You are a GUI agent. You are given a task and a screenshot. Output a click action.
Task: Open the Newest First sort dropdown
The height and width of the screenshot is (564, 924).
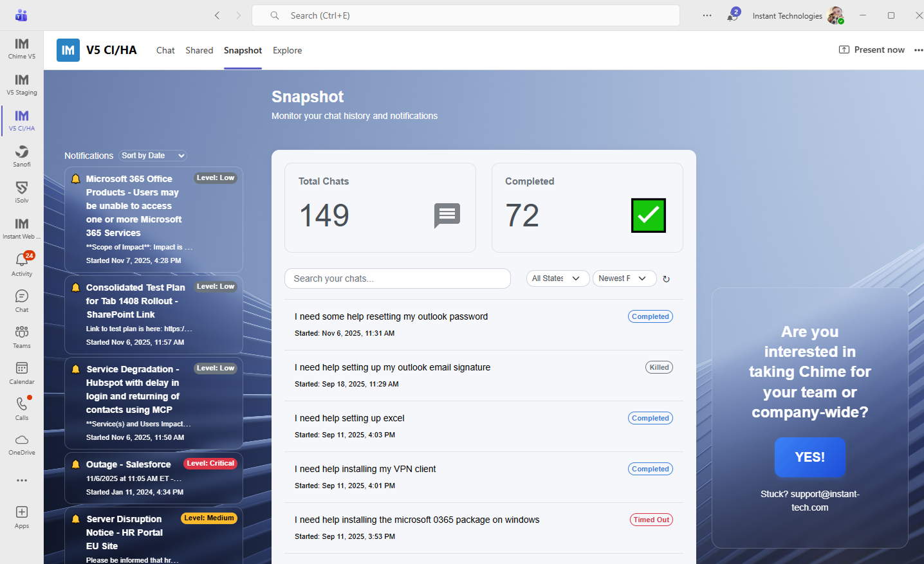[x=624, y=278]
